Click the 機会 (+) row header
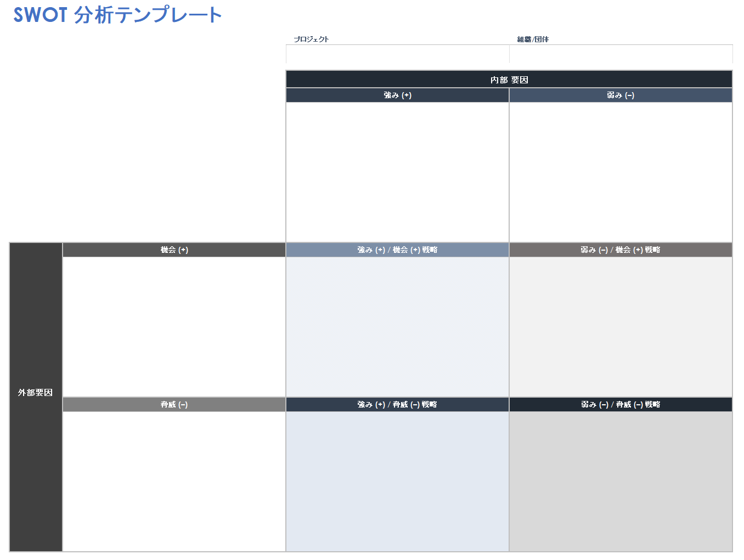 tap(174, 250)
